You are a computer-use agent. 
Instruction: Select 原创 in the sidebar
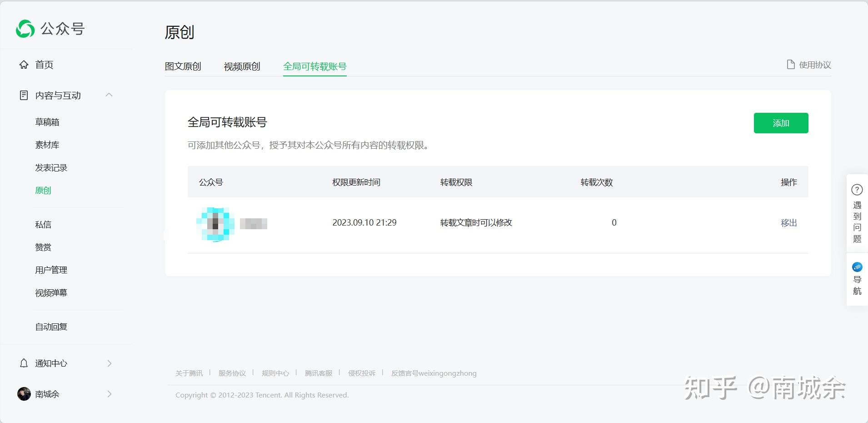click(43, 190)
